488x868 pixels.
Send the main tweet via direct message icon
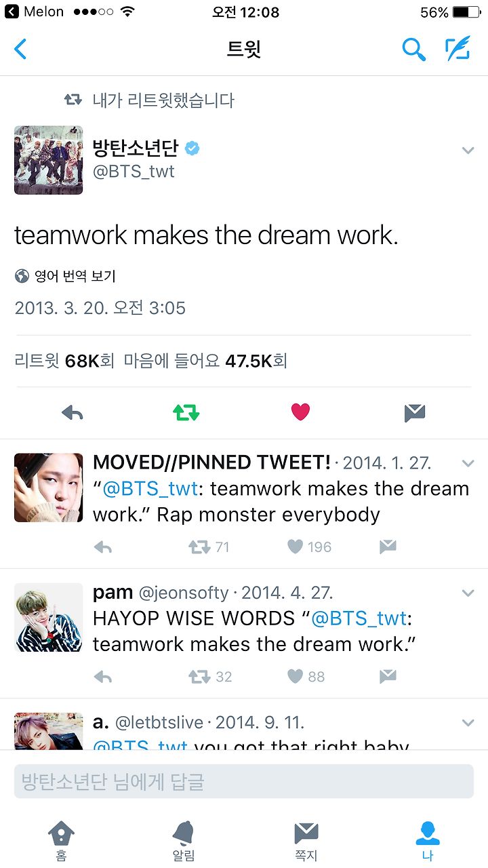(x=414, y=412)
